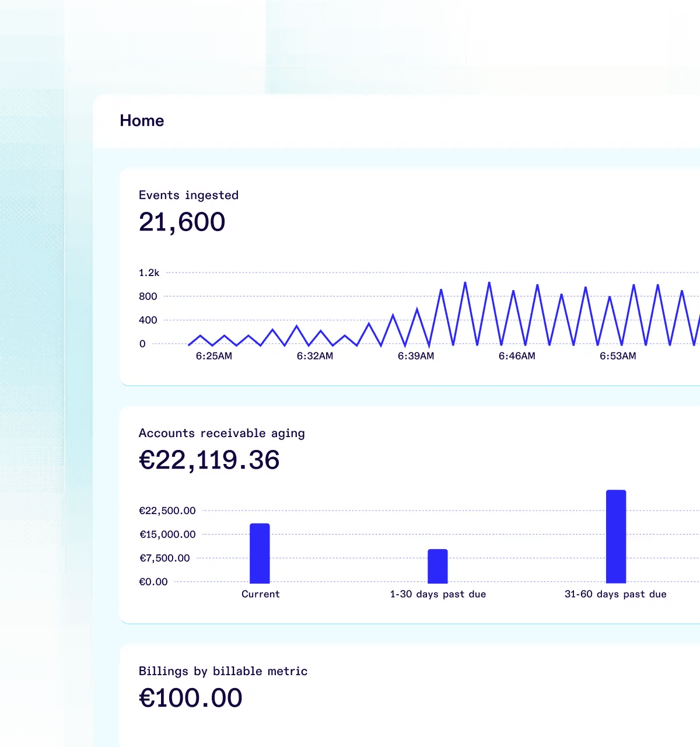Image resolution: width=700 pixels, height=747 pixels.
Task: Select the 1-30 days past due label
Action: [x=437, y=594]
